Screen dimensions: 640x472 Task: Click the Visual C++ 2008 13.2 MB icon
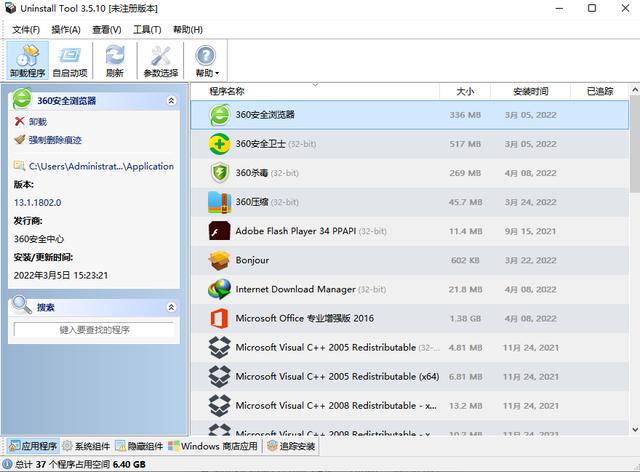220,405
